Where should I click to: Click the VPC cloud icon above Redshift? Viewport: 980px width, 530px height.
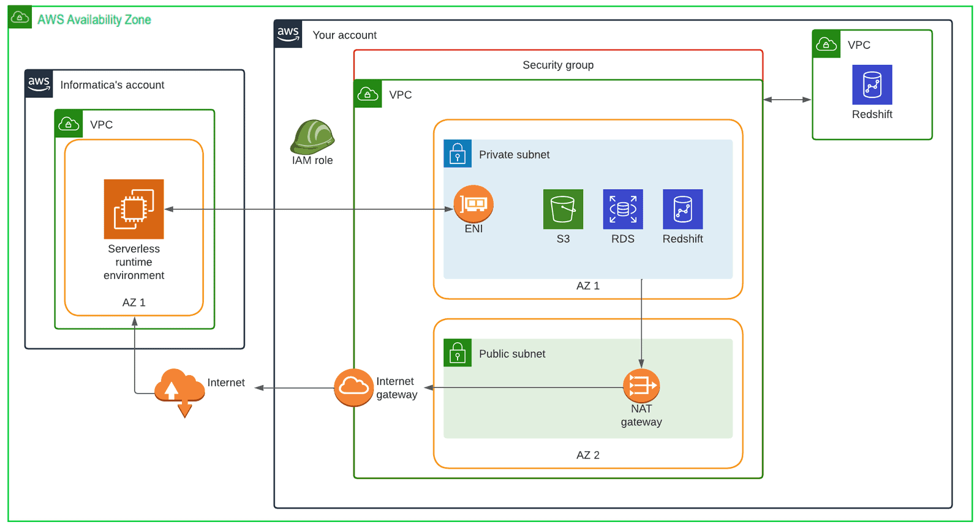coord(826,44)
